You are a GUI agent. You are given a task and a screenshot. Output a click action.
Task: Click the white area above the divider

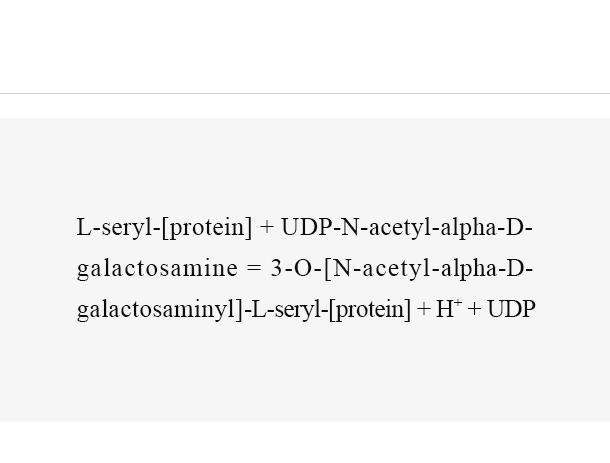click(305, 47)
